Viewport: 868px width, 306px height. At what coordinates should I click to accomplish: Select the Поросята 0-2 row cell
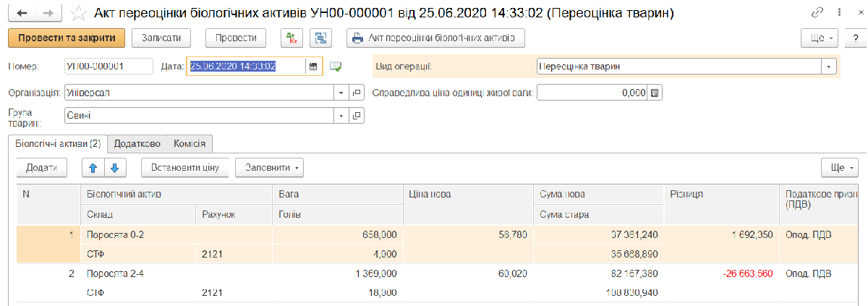tap(175, 235)
